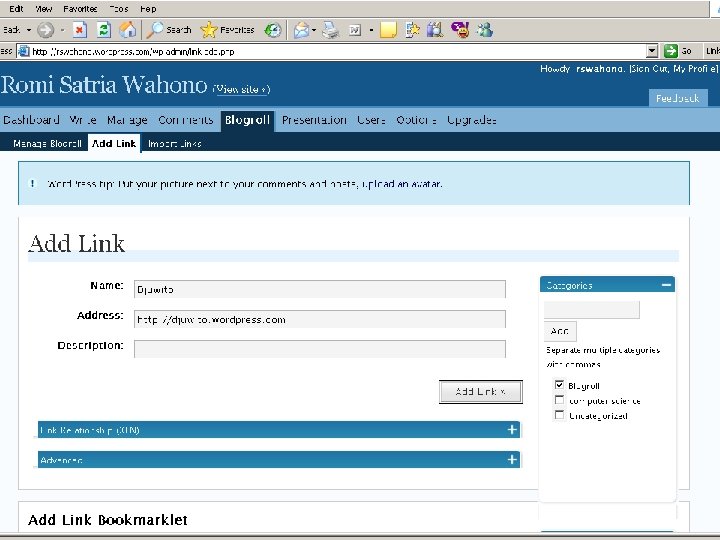Click the Back button in browser toolbar
Image resolution: width=720 pixels, height=540 pixels.
[11, 30]
